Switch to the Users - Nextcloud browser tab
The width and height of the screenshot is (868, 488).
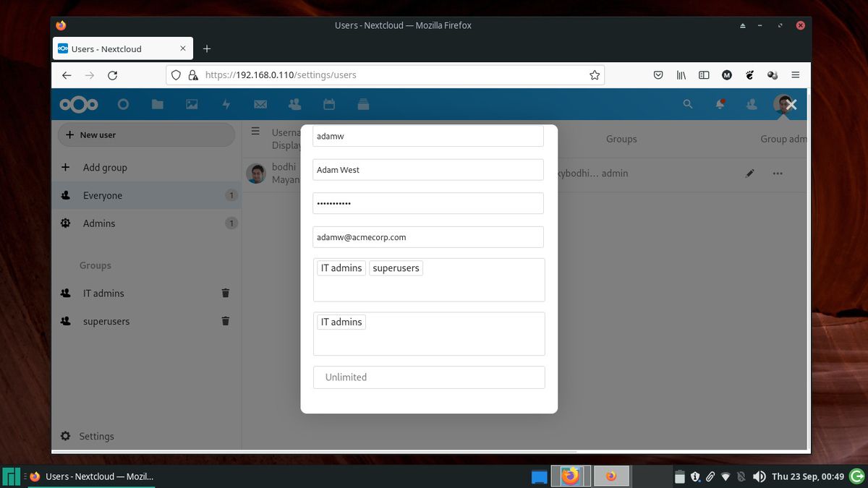click(x=116, y=48)
